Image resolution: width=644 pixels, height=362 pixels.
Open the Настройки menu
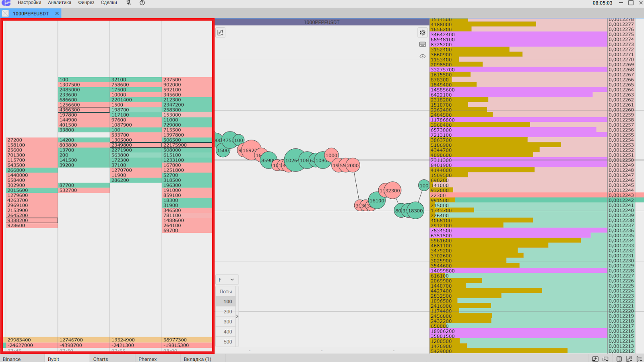pos(29,3)
